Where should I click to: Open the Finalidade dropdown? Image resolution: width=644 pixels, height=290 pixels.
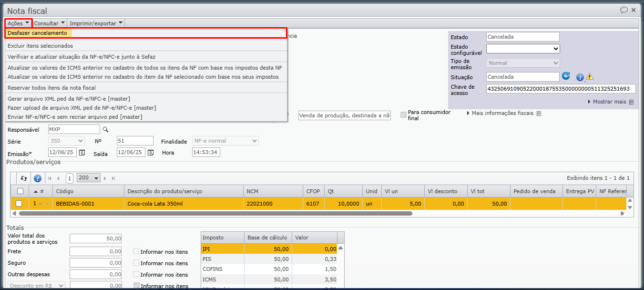point(225,141)
